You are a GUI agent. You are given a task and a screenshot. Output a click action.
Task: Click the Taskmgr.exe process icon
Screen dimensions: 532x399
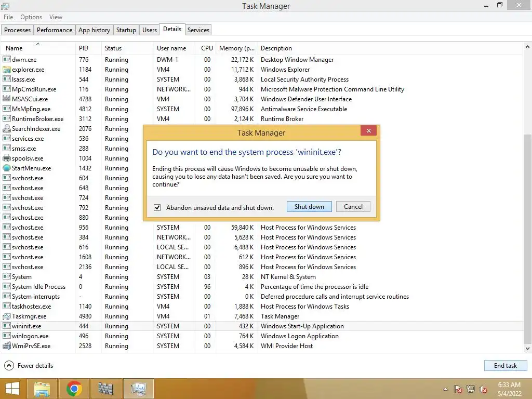tap(6, 316)
